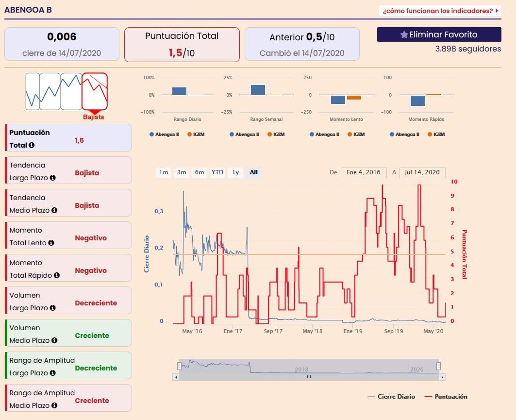
Task: Click the end date field Jul 14, 2020
Action: pos(422,172)
